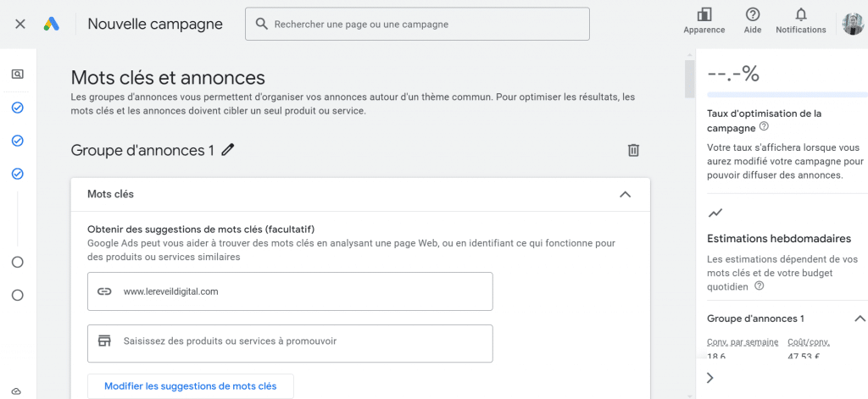The width and height of the screenshot is (868, 399).
Task: Click the main page vertical scrollbar
Action: tap(689, 79)
